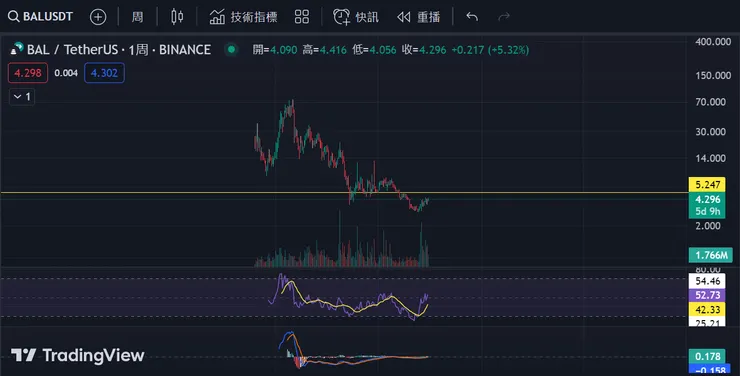This screenshot has width=740, height=376.
Task: Click the blue buy price 4.302
Action: coord(104,73)
